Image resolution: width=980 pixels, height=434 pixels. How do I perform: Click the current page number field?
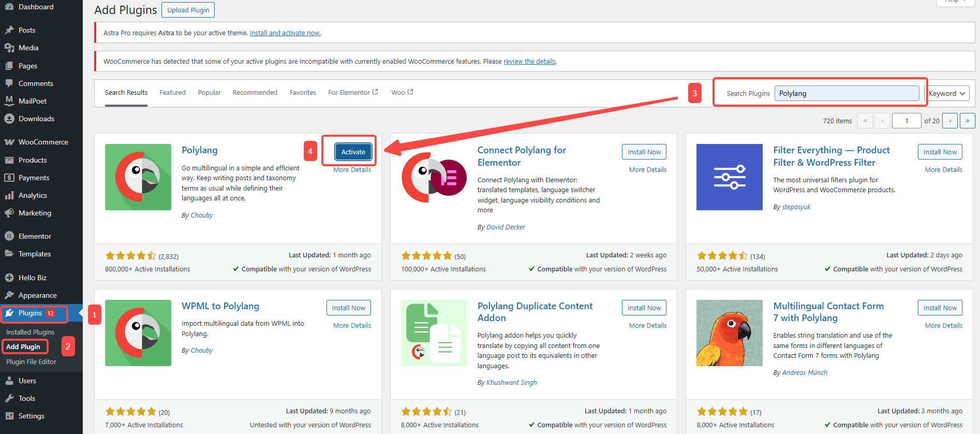pos(907,121)
